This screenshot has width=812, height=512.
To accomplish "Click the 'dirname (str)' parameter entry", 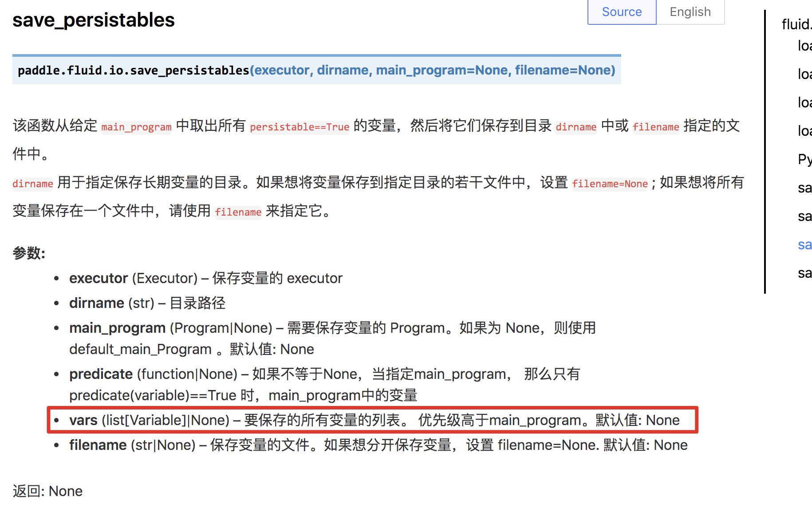I will point(147,303).
